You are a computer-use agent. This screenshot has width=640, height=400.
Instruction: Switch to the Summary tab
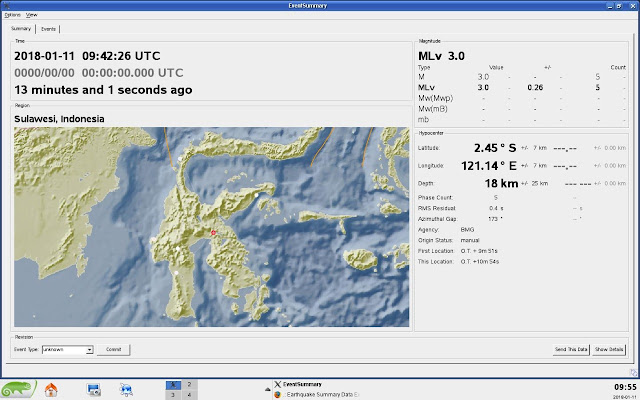tap(21, 29)
